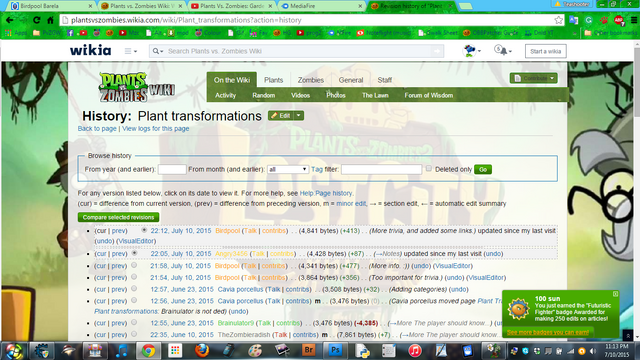Image resolution: width=640 pixels, height=360 pixels.
Task: Select radio for 12:55, June 23 revision
Action: coord(134,322)
